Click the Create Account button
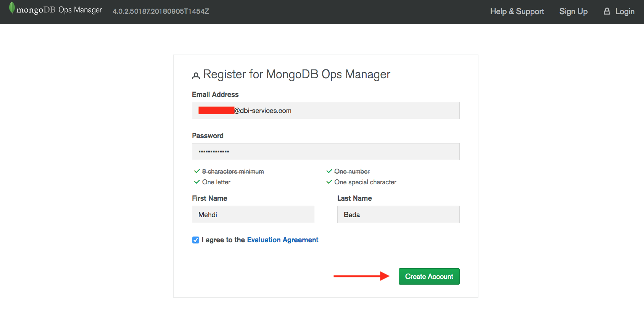 (429, 277)
